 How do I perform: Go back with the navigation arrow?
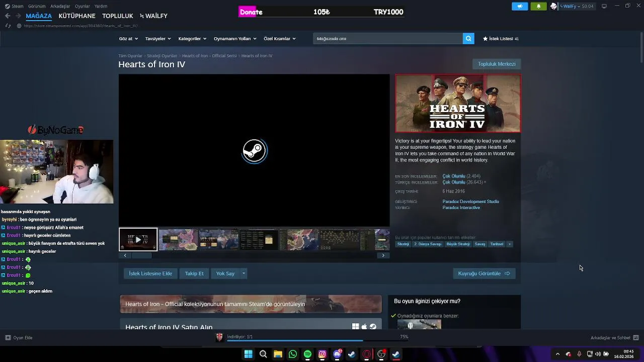coord(8,16)
